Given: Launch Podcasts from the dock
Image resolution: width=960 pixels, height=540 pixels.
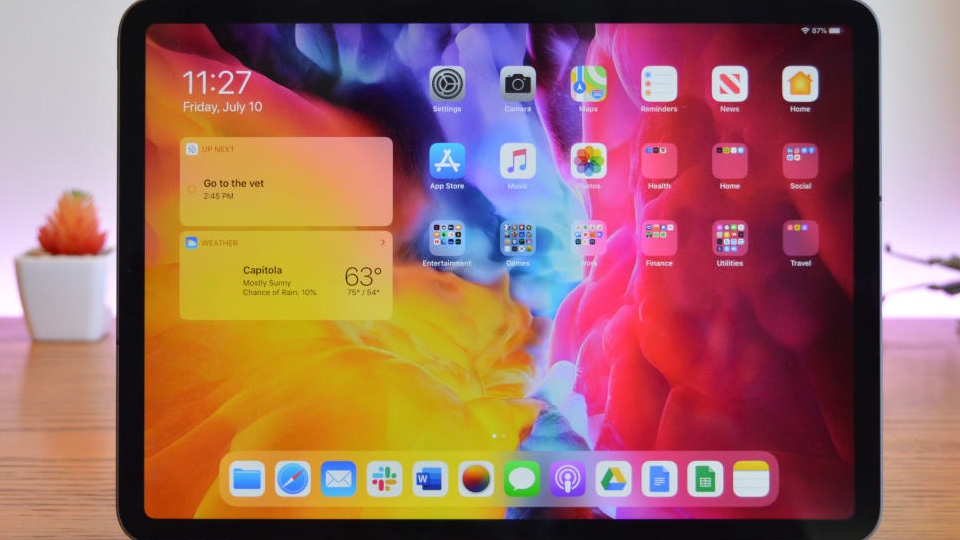Looking at the screenshot, I should coord(567,479).
